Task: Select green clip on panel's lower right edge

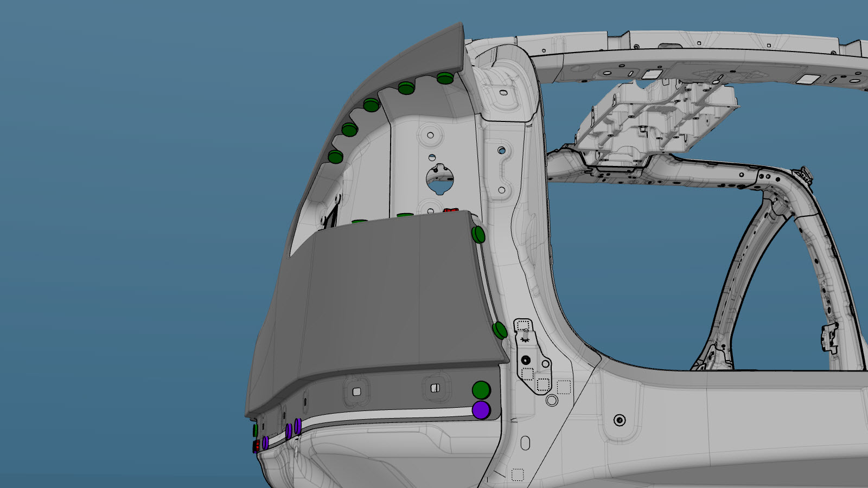Action: click(500, 330)
